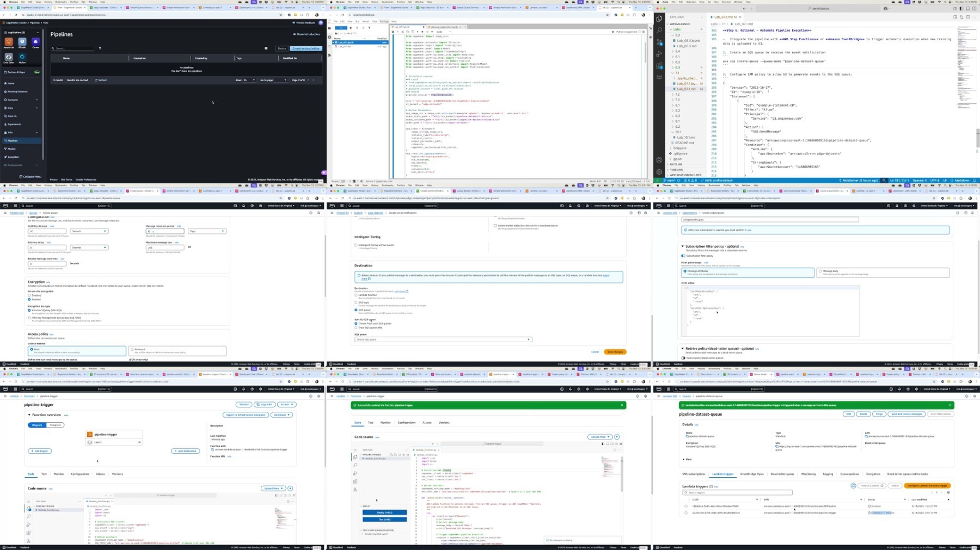This screenshot has width=980, height=550.
Task: Launch Code Editor from SageMaker Applications
Action: (x=9, y=58)
